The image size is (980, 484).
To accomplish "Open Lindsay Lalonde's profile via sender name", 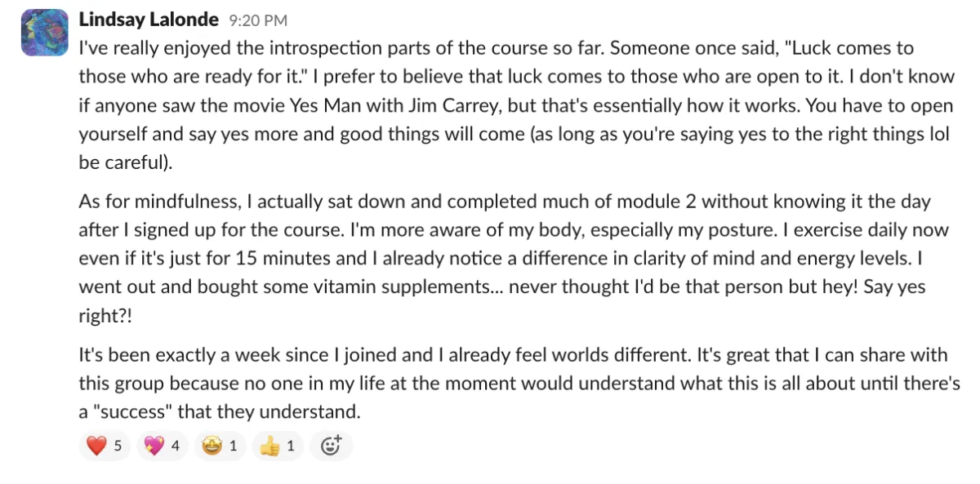I will 149,19.
